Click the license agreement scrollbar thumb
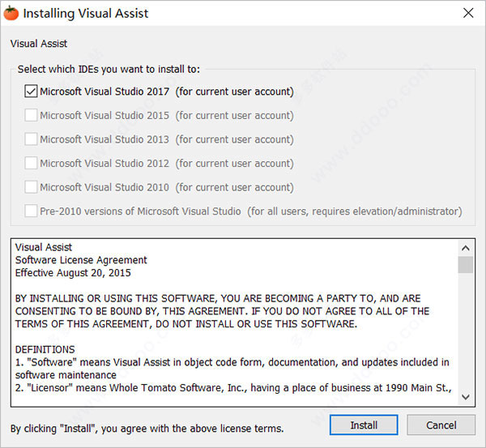Screen dimensions: 486x448 click(466, 264)
